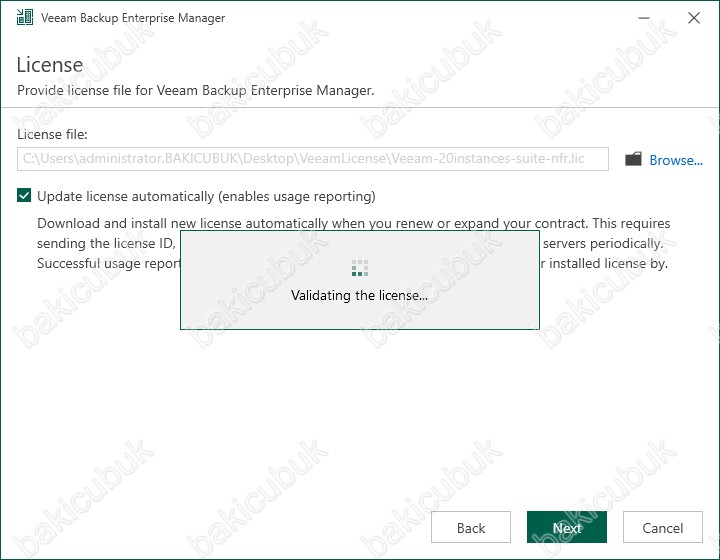Viewport: 720px width, 560px height.
Task: Open the Browse... license file link
Action: tap(675, 160)
